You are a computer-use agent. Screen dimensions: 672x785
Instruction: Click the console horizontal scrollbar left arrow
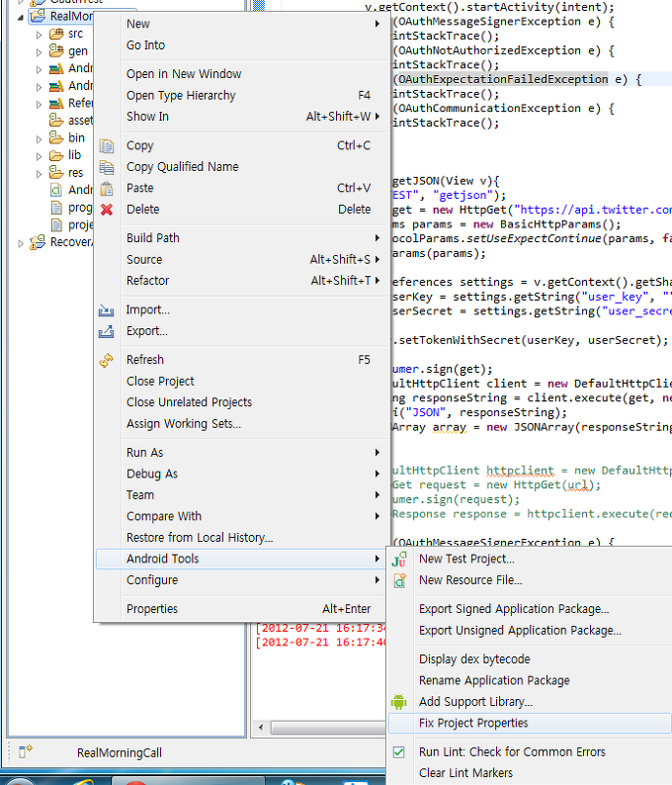[x=261, y=727]
